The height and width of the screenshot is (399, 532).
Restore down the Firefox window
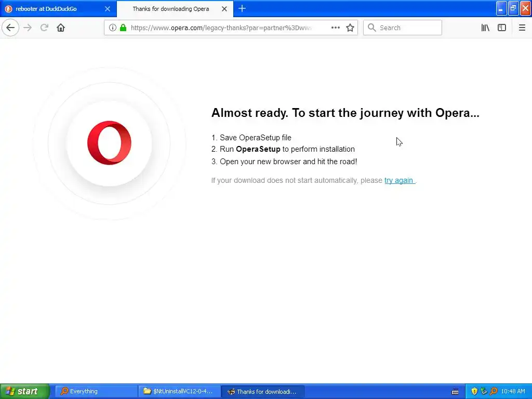(513, 8)
